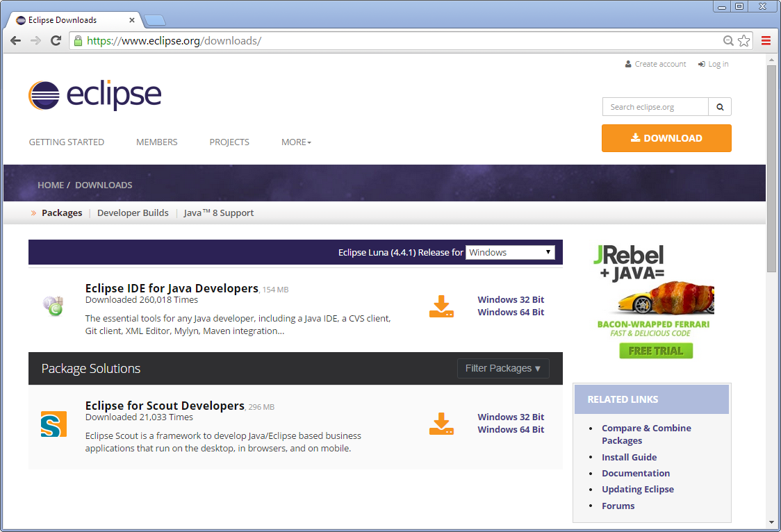Open the GETTING STARTED menu item
781x532 pixels.
pyautogui.click(x=67, y=142)
